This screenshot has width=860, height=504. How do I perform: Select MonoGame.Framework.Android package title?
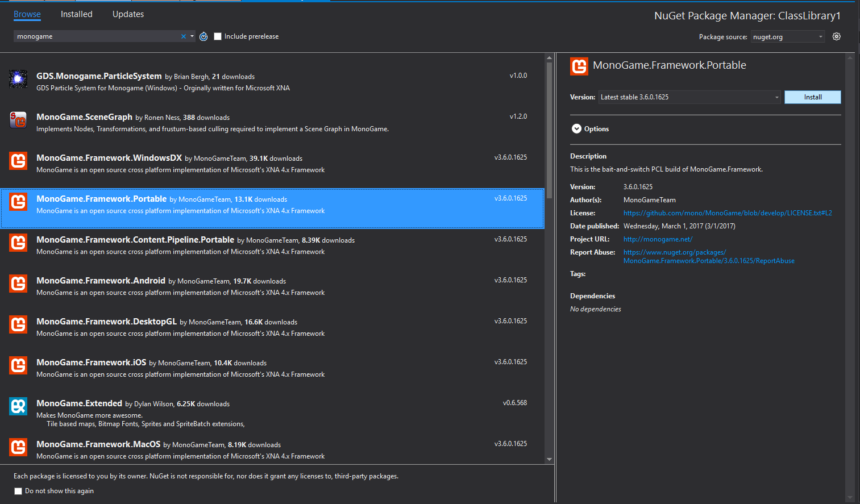101,281
